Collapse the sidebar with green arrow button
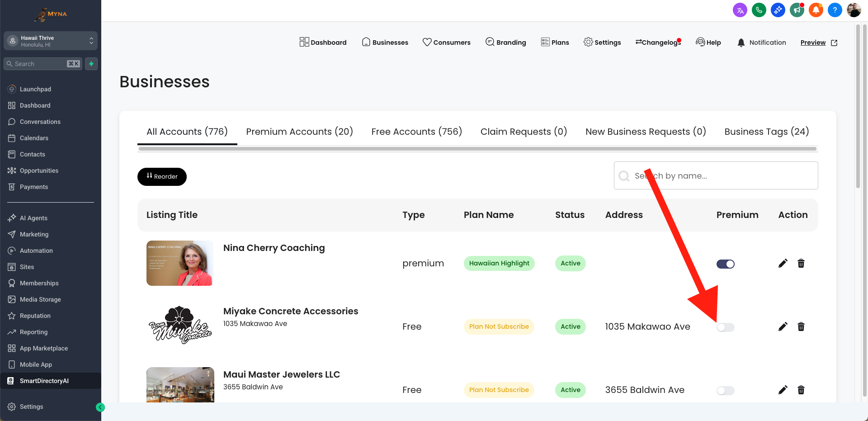 pyautogui.click(x=100, y=407)
